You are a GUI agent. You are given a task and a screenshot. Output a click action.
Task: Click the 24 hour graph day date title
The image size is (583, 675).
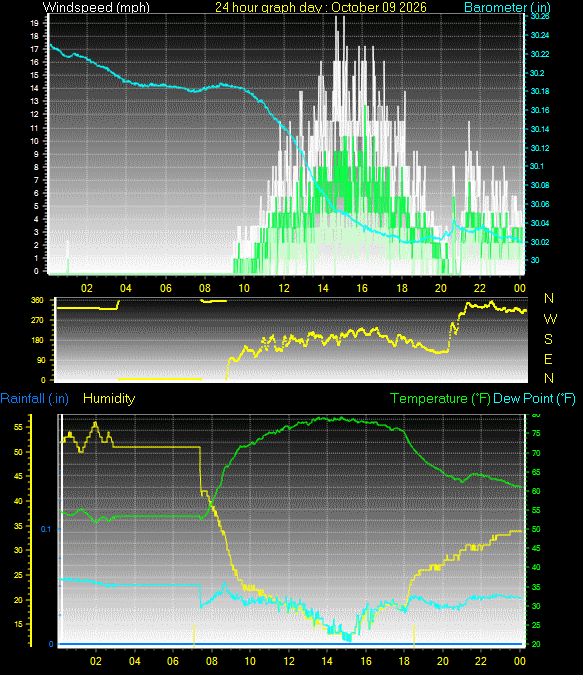(321, 7)
